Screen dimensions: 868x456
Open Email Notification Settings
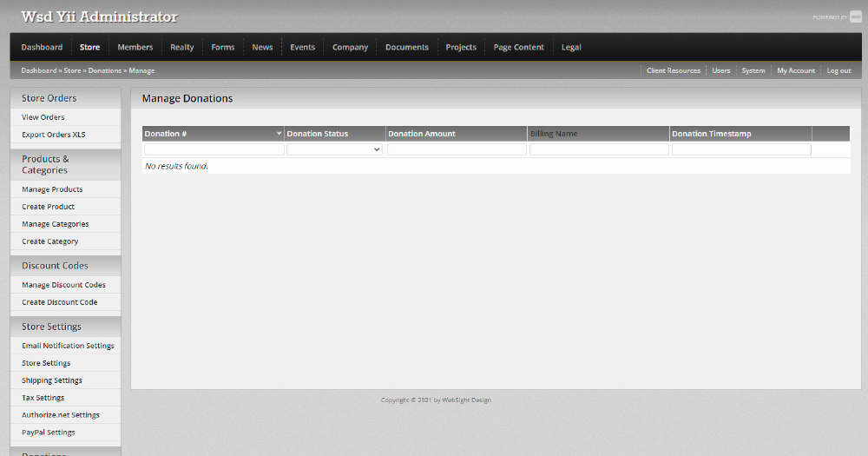click(x=68, y=345)
